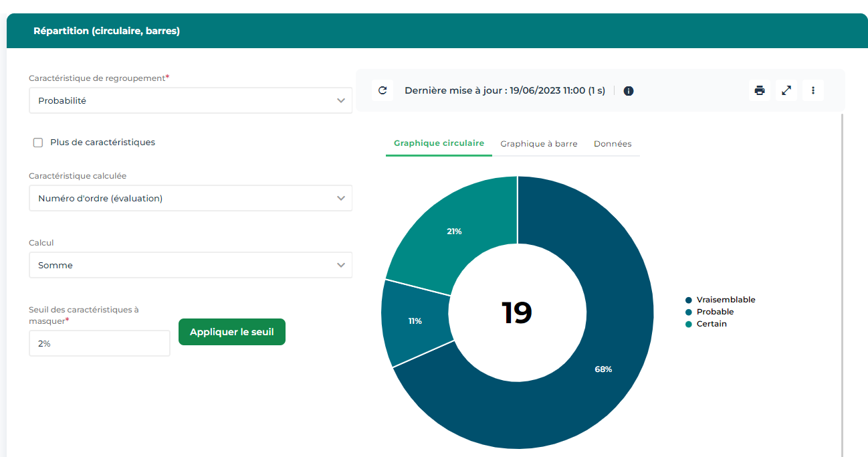This screenshot has height=457, width=868.
Task: Click the info icon after update time
Action: (629, 91)
